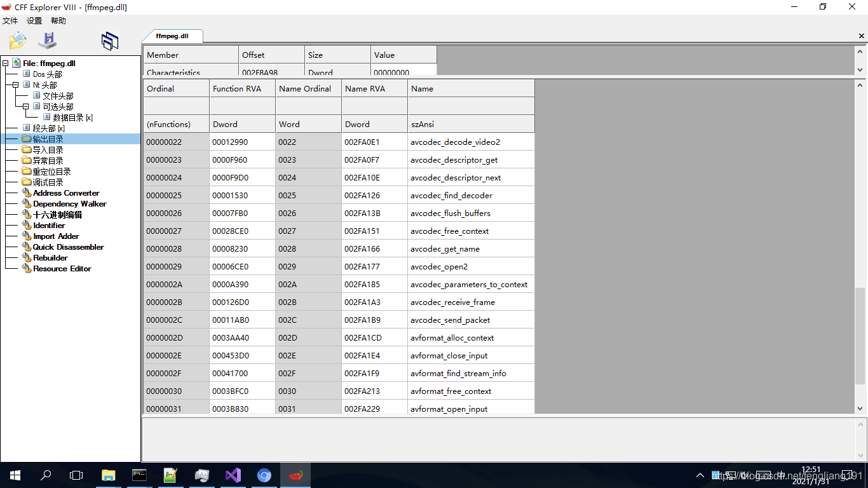Click the export table scroll up arrow
Image resolution: width=868 pixels, height=488 pixels.
pyautogui.click(x=860, y=84)
